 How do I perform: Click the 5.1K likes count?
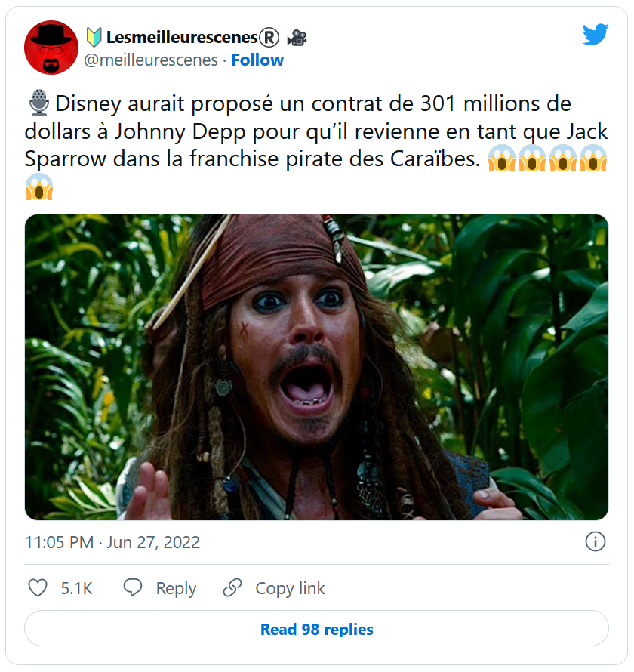click(x=77, y=588)
